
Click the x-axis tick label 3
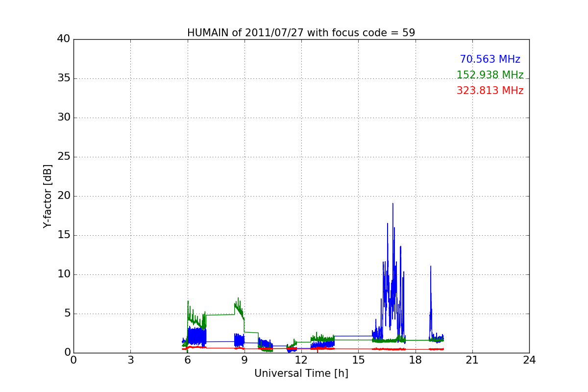tap(130, 360)
